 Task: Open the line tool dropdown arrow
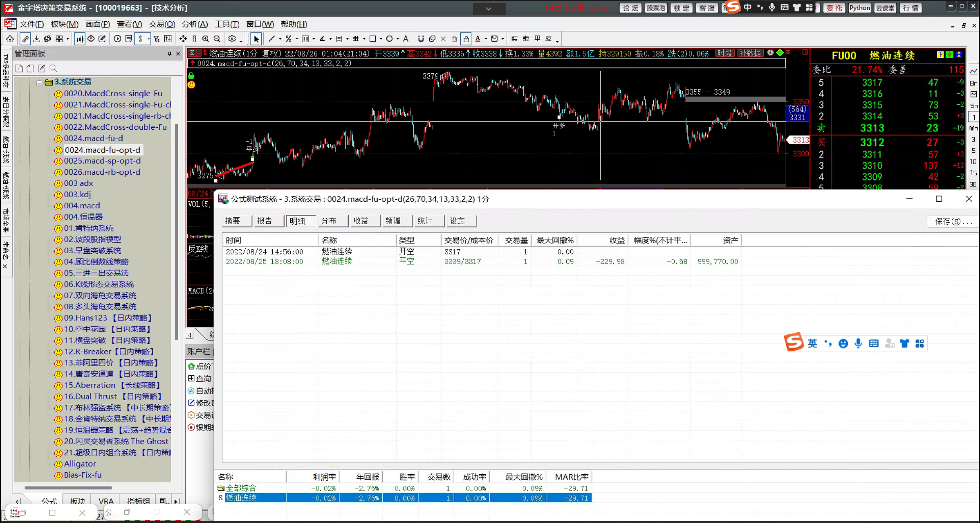click(280, 39)
